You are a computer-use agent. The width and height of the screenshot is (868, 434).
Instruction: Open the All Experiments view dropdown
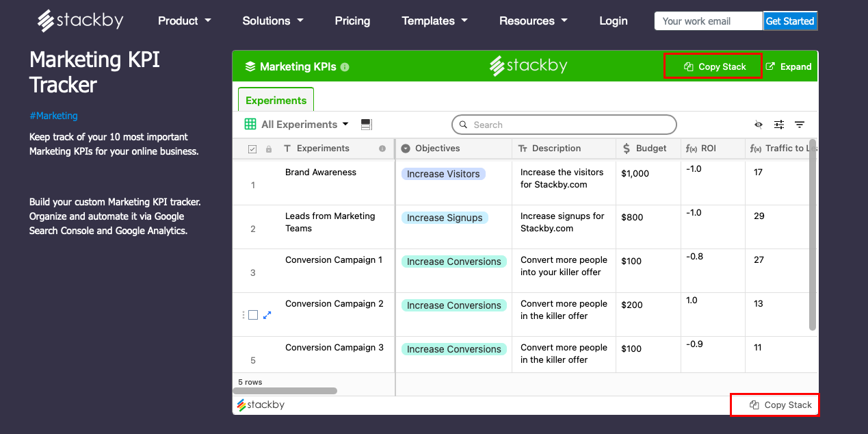point(345,124)
